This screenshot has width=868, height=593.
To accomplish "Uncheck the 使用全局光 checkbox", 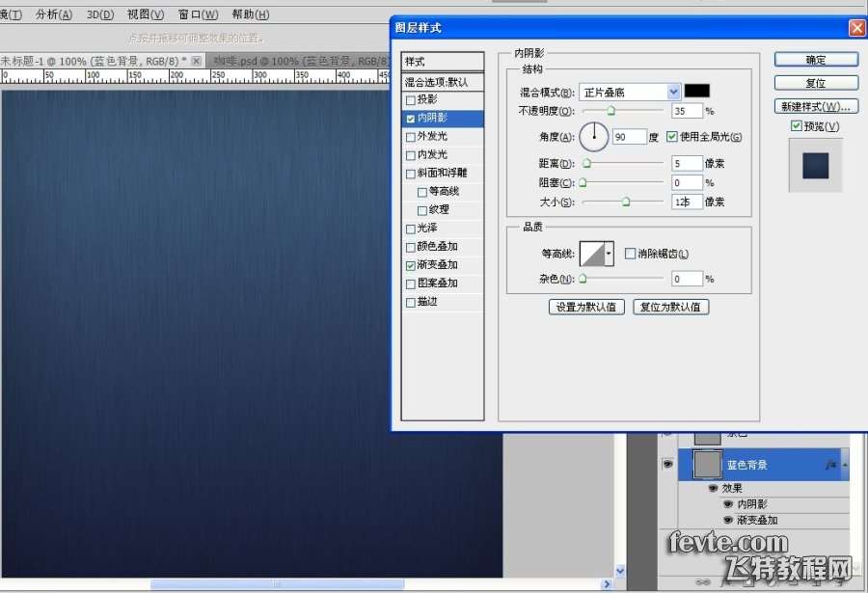I will pyautogui.click(x=672, y=137).
